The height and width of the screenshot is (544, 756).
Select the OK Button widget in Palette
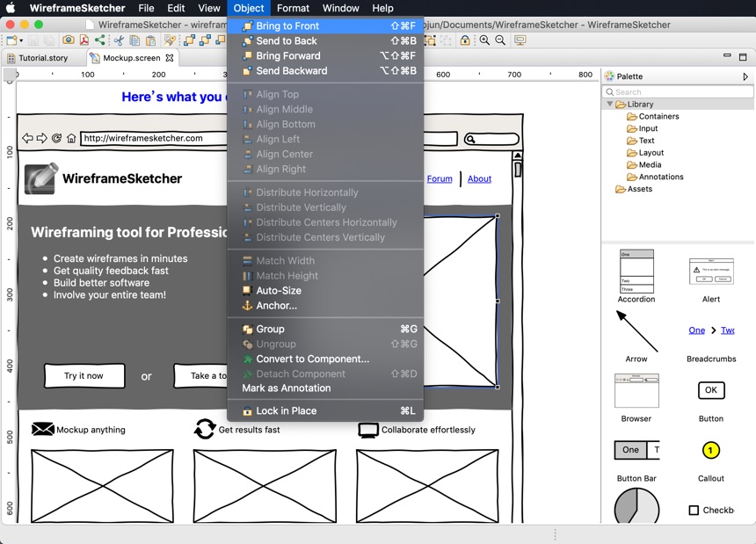(x=711, y=401)
